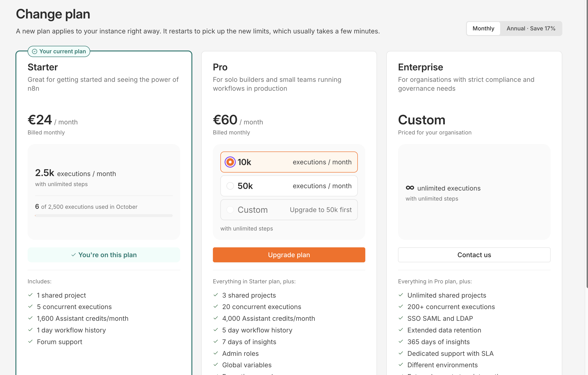Click checkmark next to Dedicated support with SLA
The image size is (588, 375).
click(401, 353)
